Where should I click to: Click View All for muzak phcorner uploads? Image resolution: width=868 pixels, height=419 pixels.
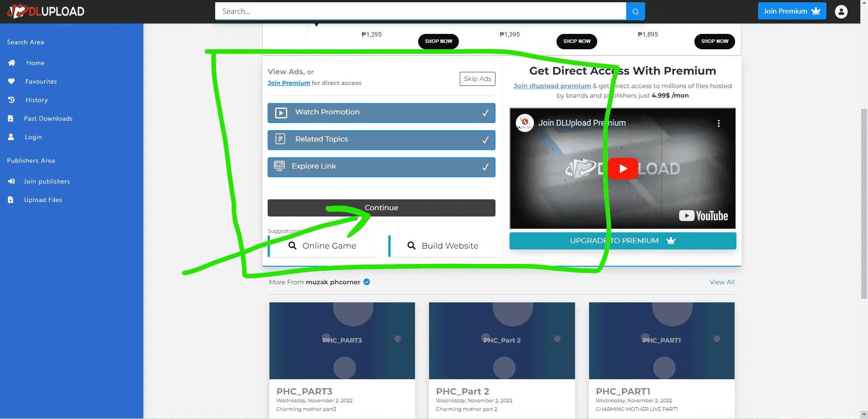(722, 282)
